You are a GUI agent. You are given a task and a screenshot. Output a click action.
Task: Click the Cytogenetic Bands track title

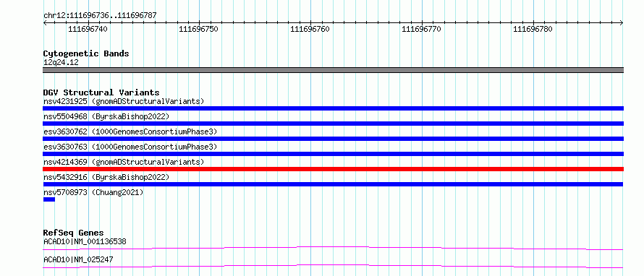(x=86, y=53)
